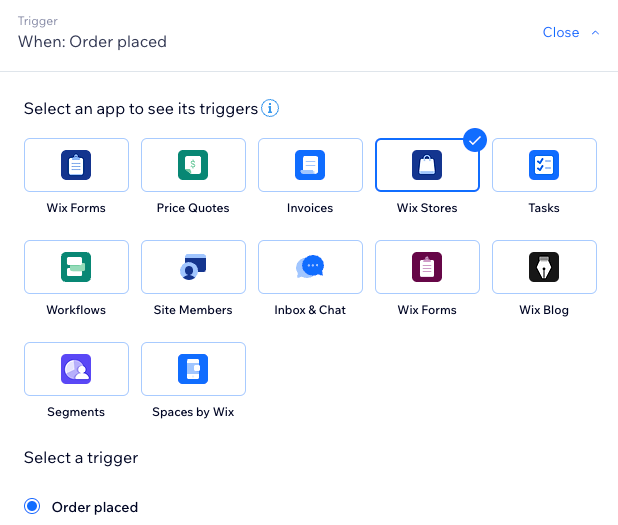
Task: Select the Wix Stores shopping bag card
Action: click(x=428, y=165)
